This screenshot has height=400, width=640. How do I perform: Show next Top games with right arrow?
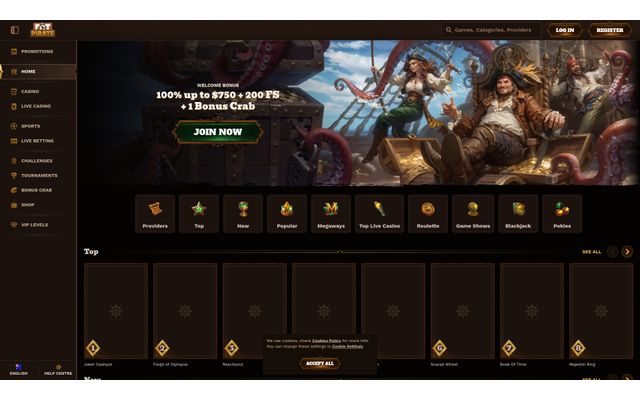click(627, 251)
